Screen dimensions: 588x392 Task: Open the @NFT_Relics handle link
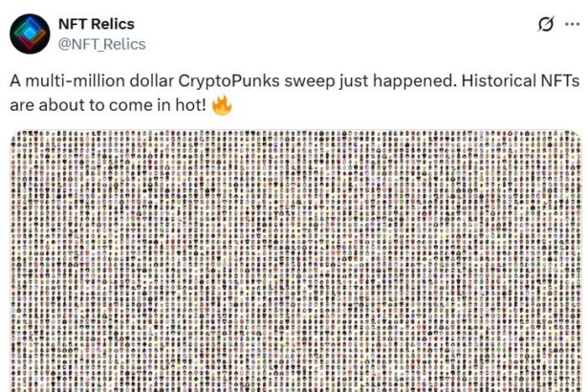(103, 43)
